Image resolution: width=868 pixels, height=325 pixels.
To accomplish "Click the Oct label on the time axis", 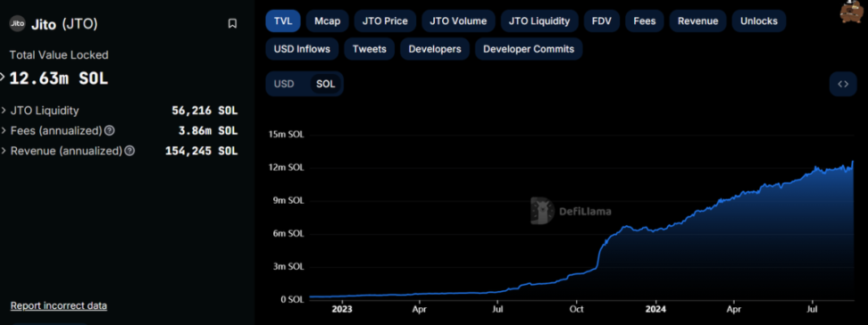I will (x=577, y=310).
